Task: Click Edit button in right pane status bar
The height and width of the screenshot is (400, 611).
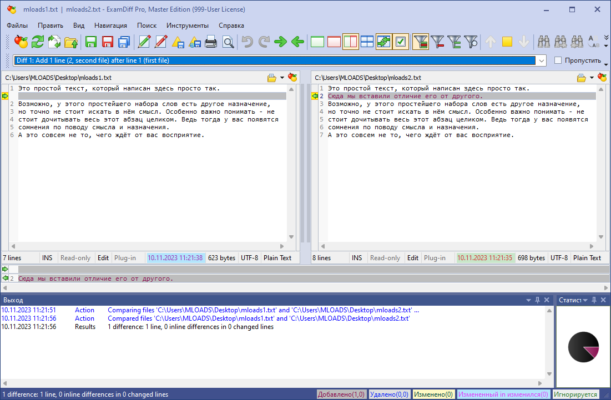Action: pyautogui.click(x=413, y=258)
